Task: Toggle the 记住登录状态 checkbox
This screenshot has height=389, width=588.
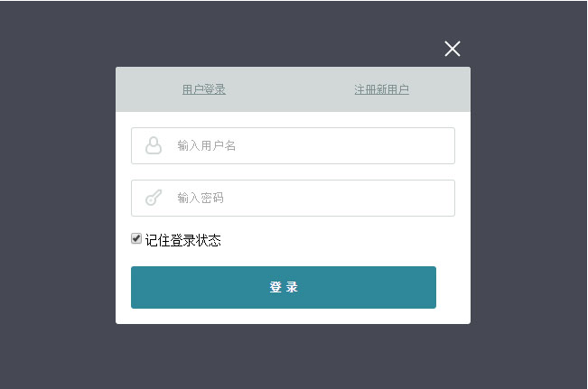Action: tap(136, 239)
